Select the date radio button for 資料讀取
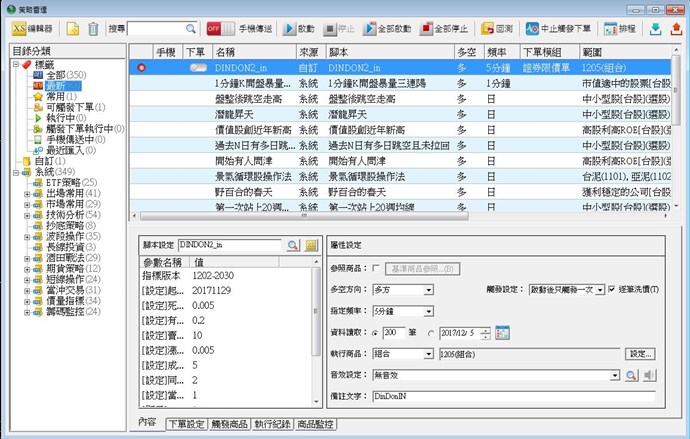 pyautogui.click(x=431, y=332)
